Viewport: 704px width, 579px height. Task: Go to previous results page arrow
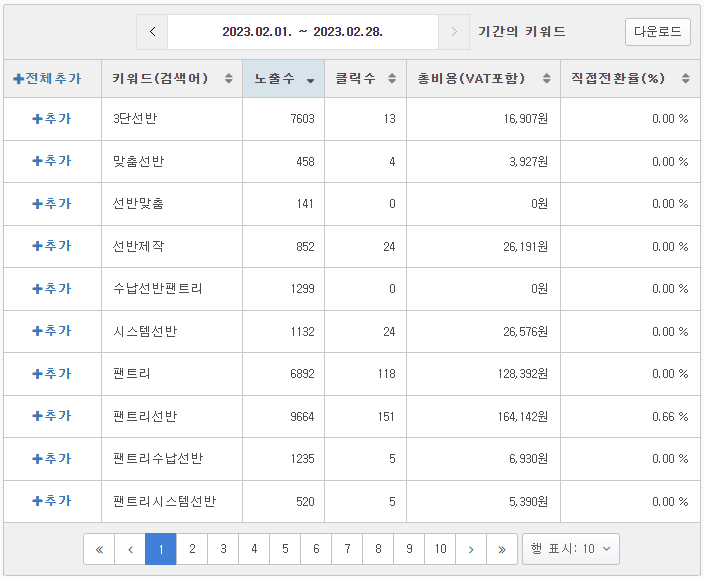click(x=130, y=549)
